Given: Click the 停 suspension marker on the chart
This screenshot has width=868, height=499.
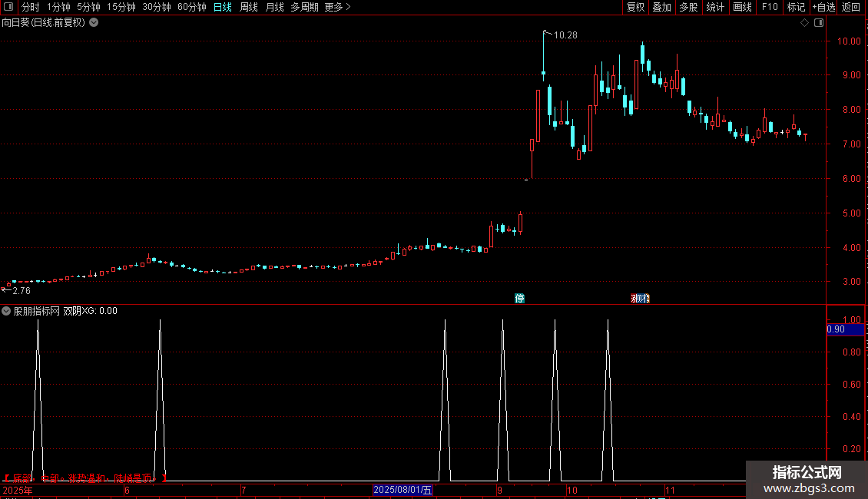Looking at the screenshot, I should click(x=519, y=298).
